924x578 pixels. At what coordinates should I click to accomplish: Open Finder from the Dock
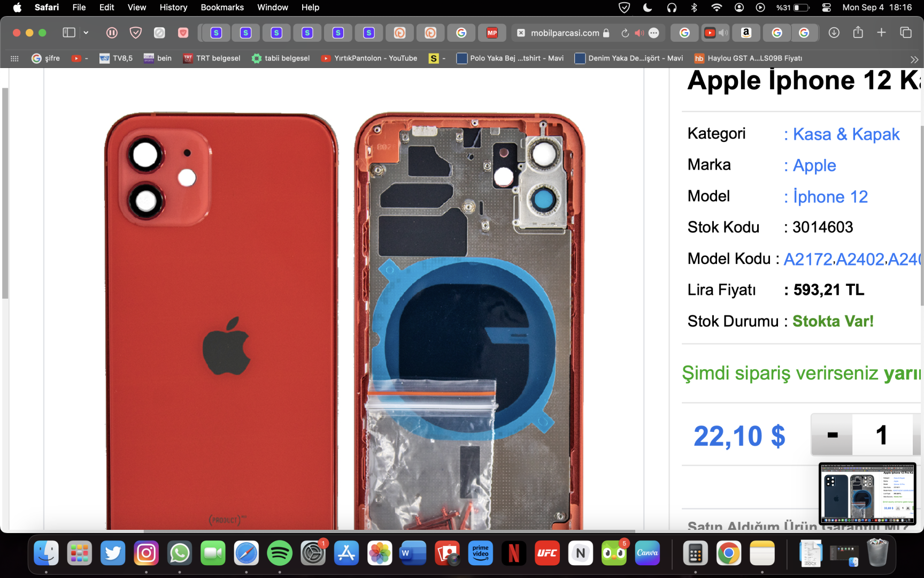(47, 553)
